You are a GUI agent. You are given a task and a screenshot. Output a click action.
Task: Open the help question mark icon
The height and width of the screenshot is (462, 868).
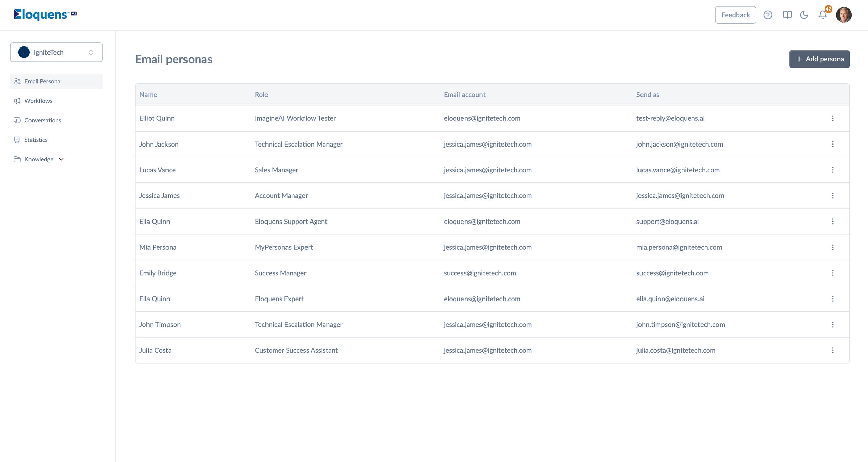(x=768, y=15)
